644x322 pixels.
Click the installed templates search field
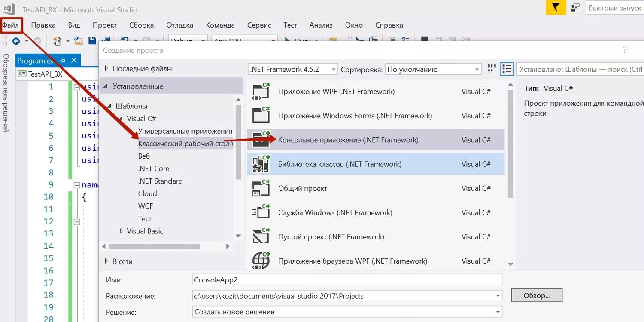[x=580, y=69]
